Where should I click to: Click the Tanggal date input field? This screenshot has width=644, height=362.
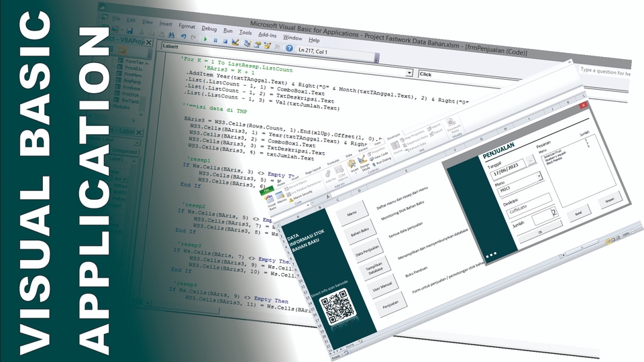click(507, 170)
